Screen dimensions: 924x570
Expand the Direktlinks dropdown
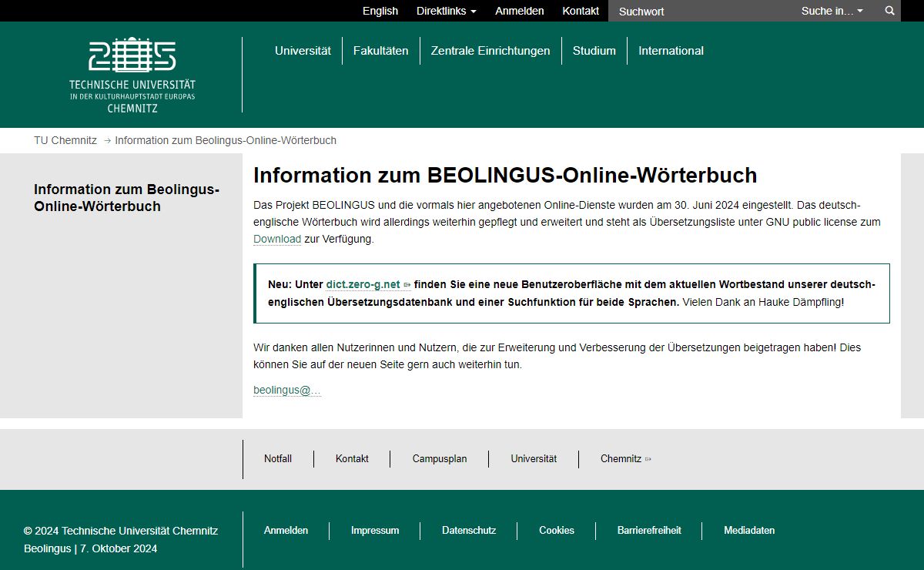tap(447, 11)
